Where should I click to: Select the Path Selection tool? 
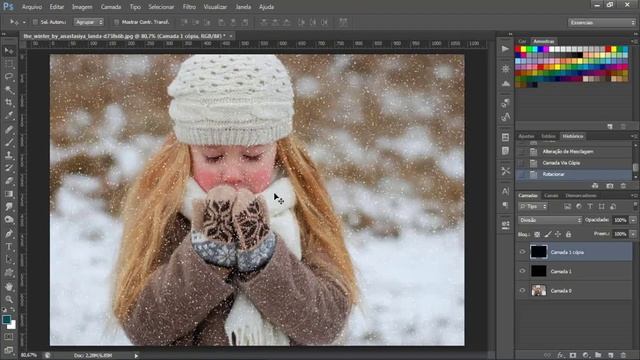[x=9, y=260]
